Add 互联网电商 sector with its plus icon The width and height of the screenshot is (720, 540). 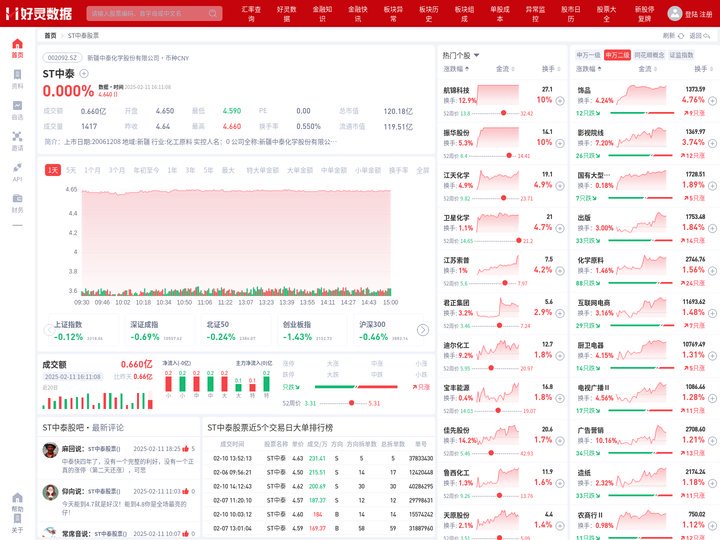pyautogui.click(x=712, y=313)
